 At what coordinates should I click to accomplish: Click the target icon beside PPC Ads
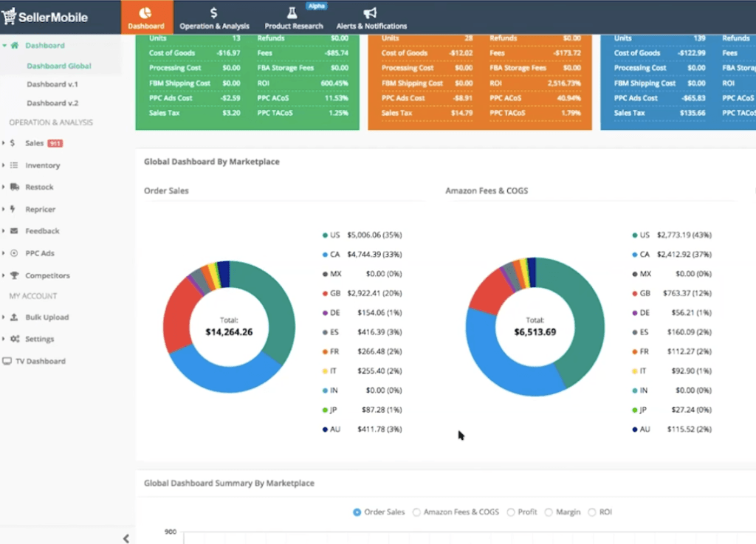click(14, 253)
